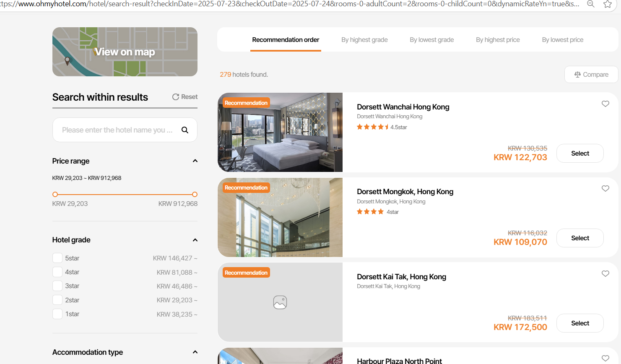Click the Reset refresh icon

coord(176,97)
